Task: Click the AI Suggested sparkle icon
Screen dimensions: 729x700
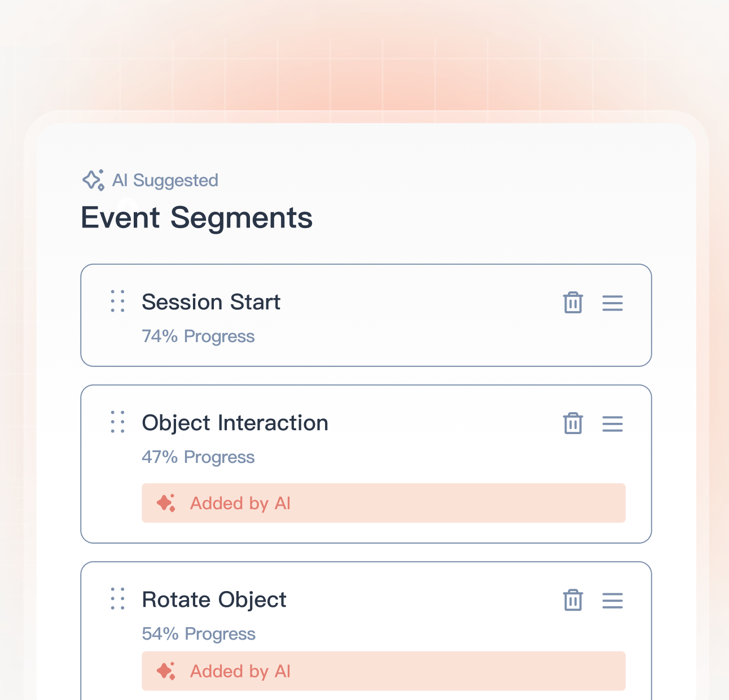Action: tap(94, 180)
